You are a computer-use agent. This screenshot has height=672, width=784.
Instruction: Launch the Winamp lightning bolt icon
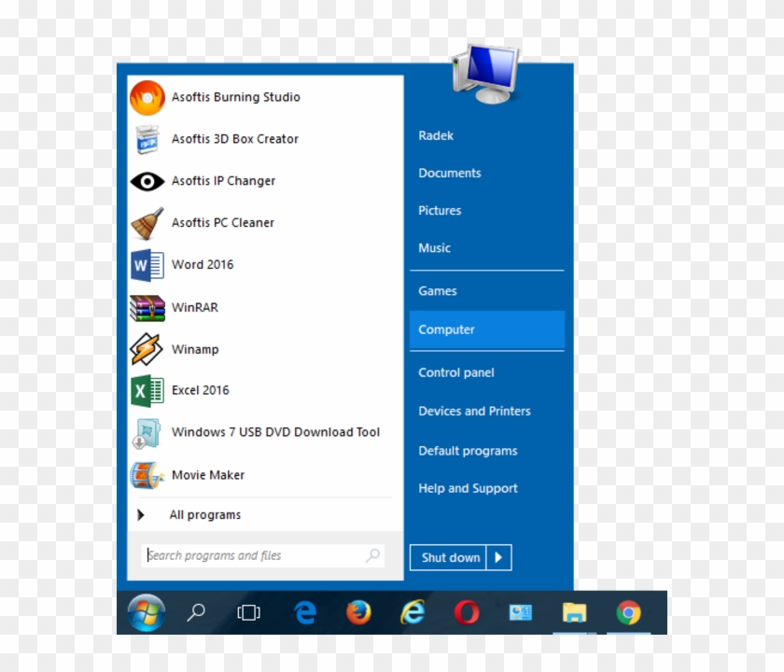(x=146, y=349)
